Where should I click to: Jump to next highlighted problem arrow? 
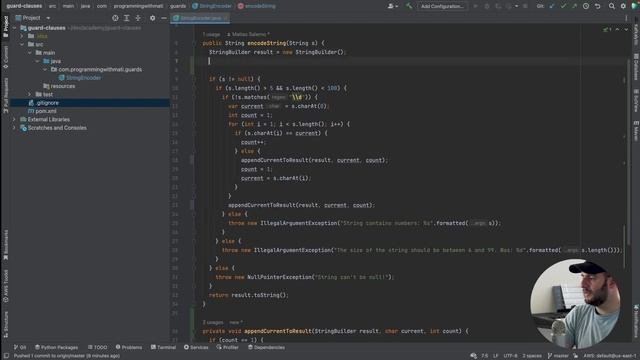(626, 29)
